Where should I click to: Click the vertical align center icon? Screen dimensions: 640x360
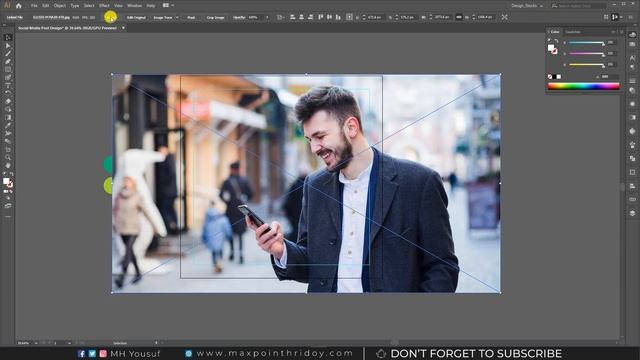(x=329, y=17)
